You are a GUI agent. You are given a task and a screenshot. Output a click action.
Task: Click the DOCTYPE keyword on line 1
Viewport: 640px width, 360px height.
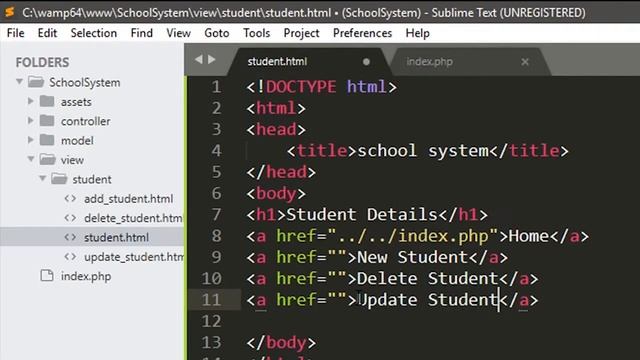click(x=301, y=87)
